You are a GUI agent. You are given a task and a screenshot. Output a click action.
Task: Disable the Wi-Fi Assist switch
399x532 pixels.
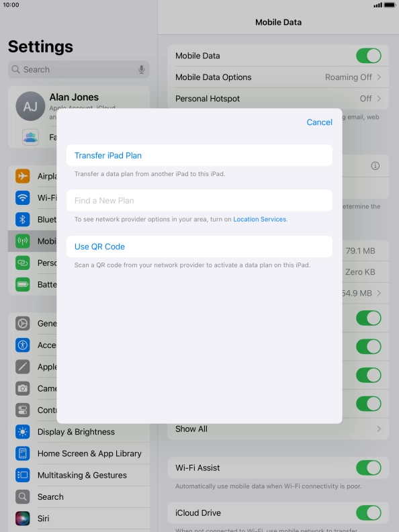[x=369, y=468]
